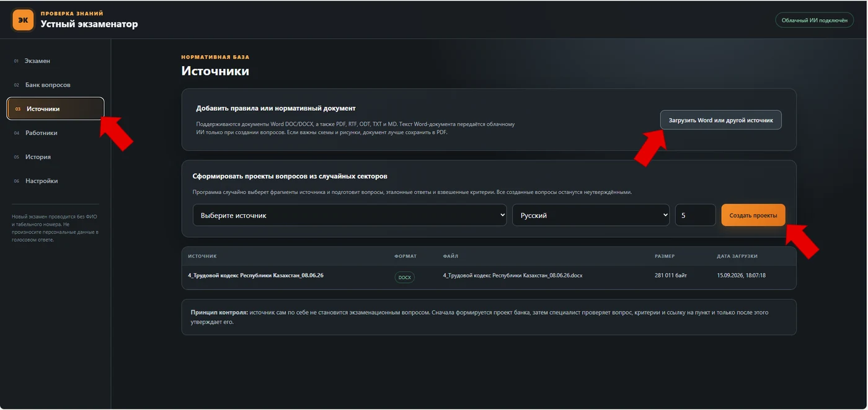Click the ИСТОЧНИК column header

coord(202,256)
